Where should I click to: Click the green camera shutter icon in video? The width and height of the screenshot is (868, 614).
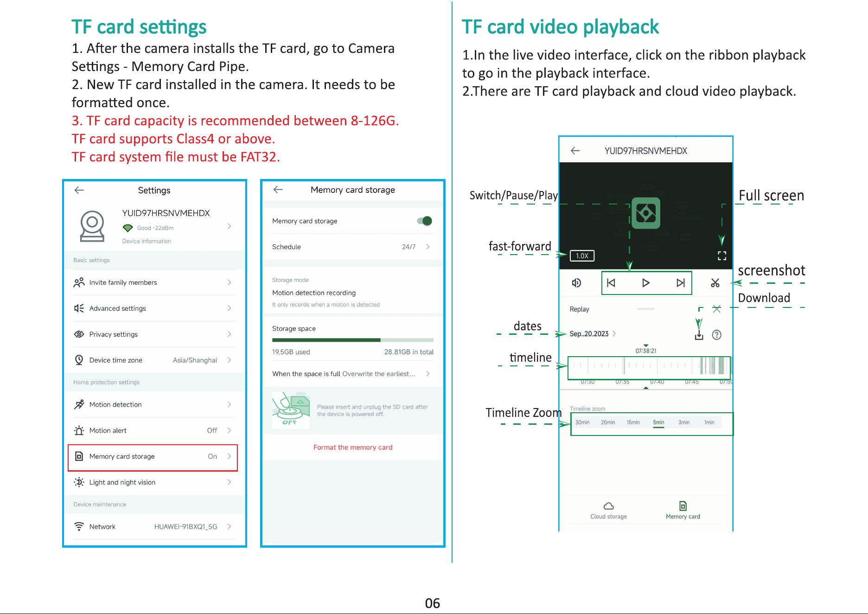(x=646, y=213)
